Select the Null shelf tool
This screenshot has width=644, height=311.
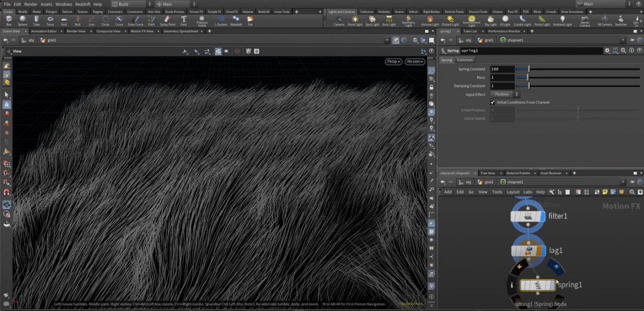[x=77, y=21]
